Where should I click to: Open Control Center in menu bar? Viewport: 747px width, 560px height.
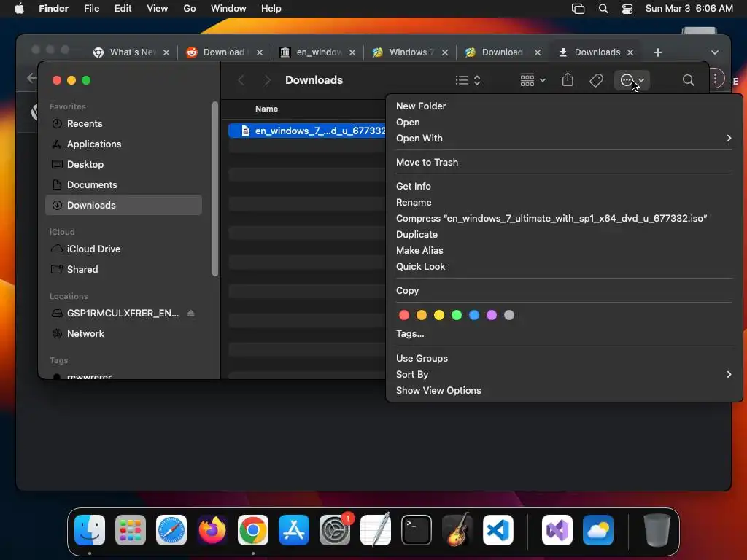627,9
